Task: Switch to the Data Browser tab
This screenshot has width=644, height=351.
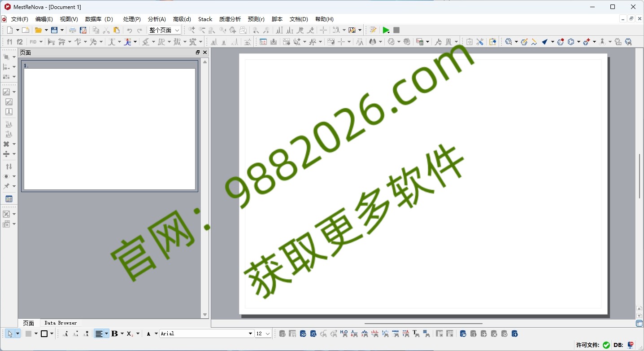Action: pyautogui.click(x=61, y=323)
